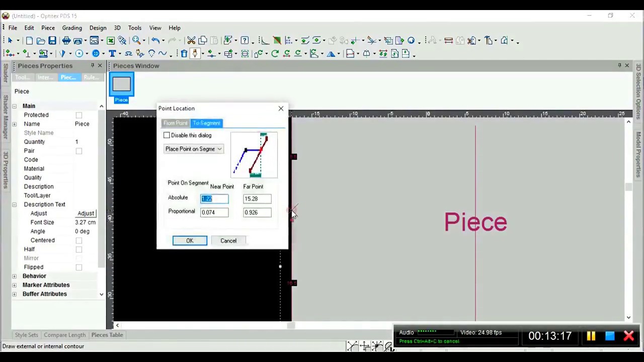Click the Rotate piece icon
The image size is (644, 362).
[275, 53]
